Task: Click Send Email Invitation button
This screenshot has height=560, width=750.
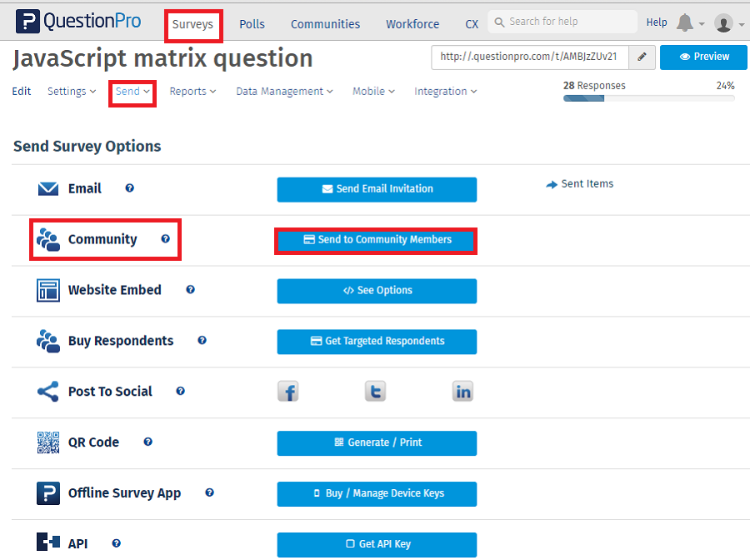Action: 377,189
